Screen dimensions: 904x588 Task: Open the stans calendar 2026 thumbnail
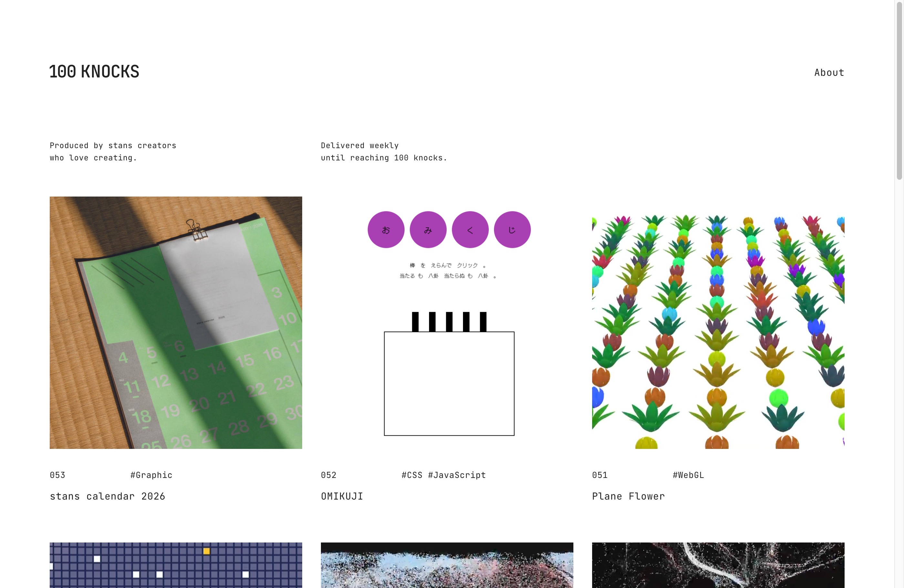point(176,323)
